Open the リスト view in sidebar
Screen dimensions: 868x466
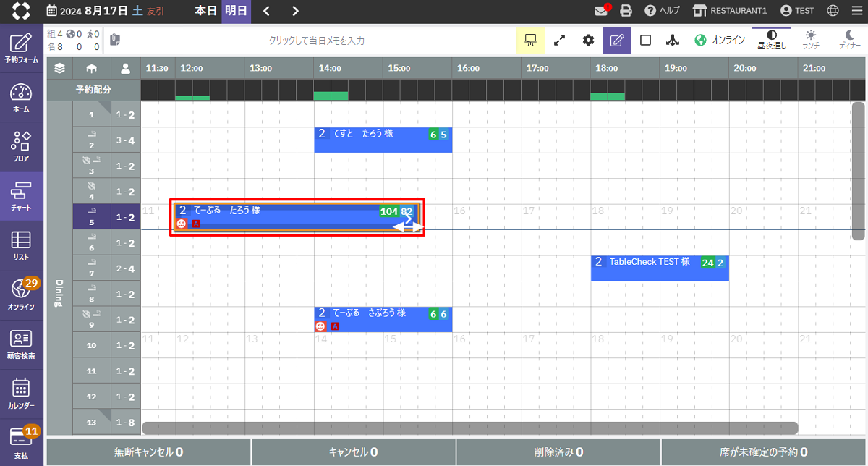22,245
